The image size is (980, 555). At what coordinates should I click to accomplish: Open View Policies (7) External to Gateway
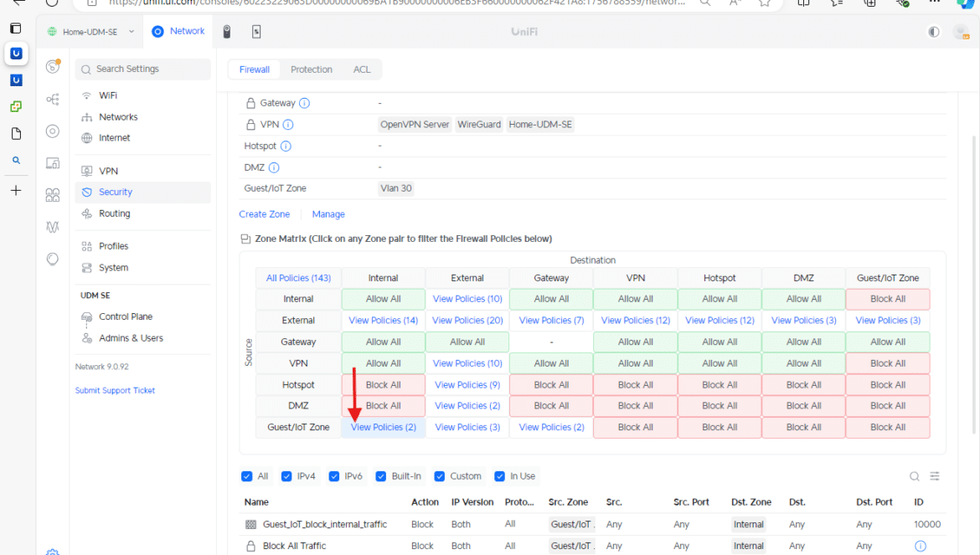551,321
